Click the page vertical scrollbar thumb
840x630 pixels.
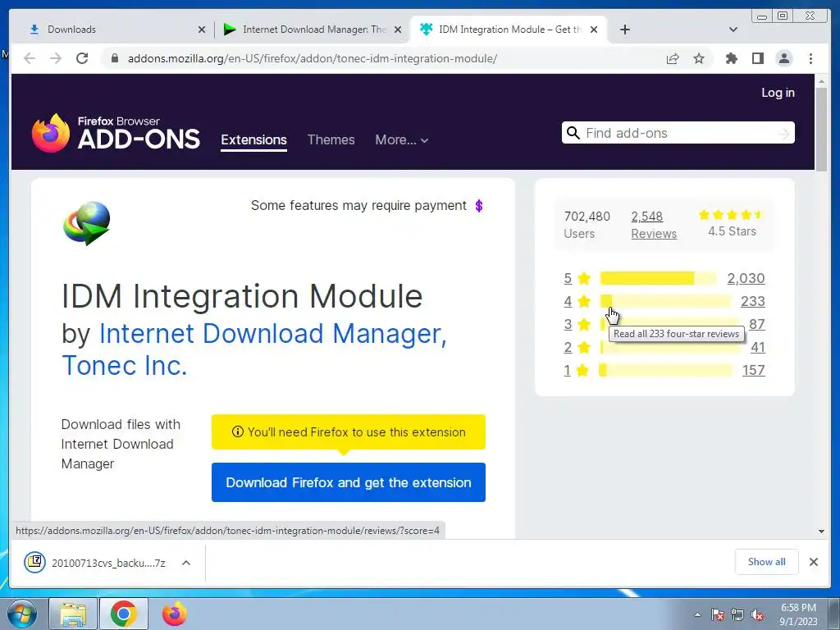point(821,129)
